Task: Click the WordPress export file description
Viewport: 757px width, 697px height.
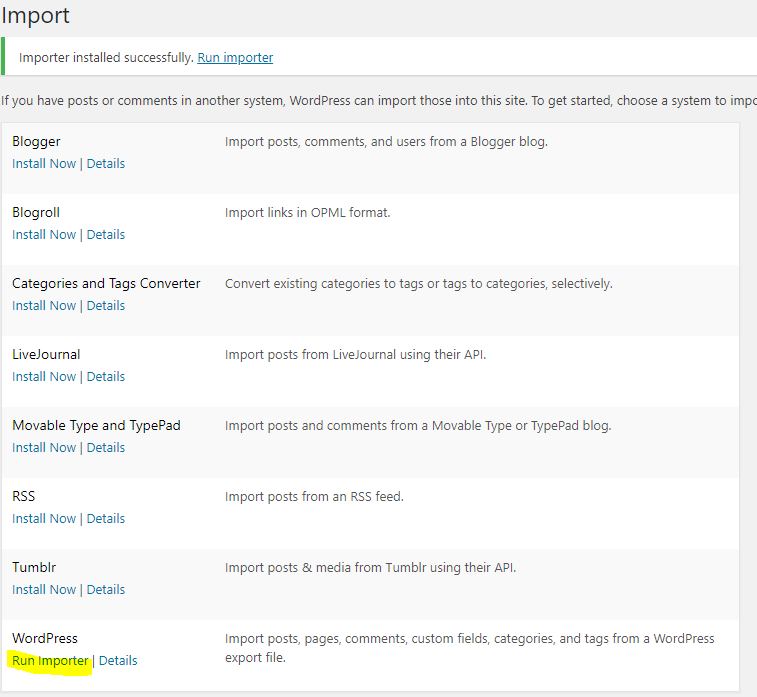Action: (469, 648)
